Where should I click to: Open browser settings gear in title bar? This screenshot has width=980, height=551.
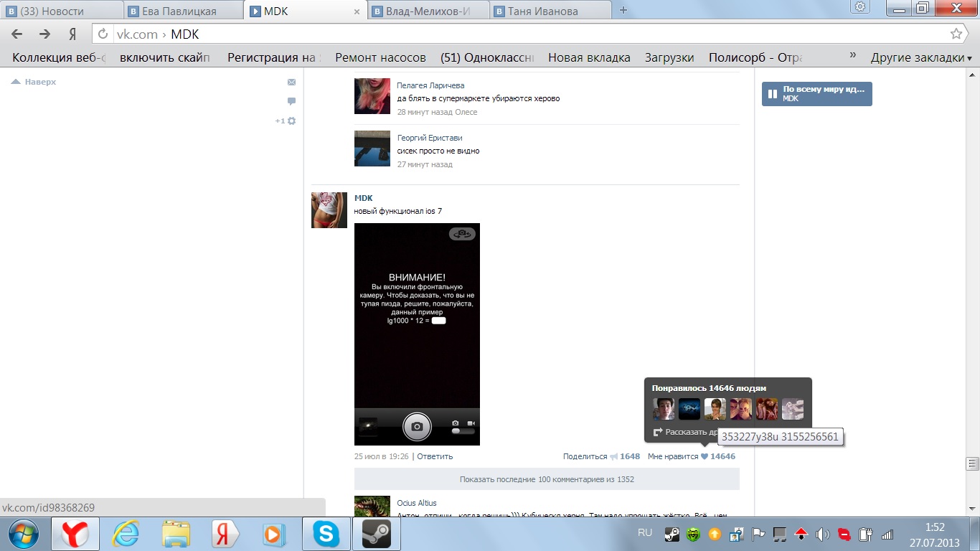pos(860,7)
